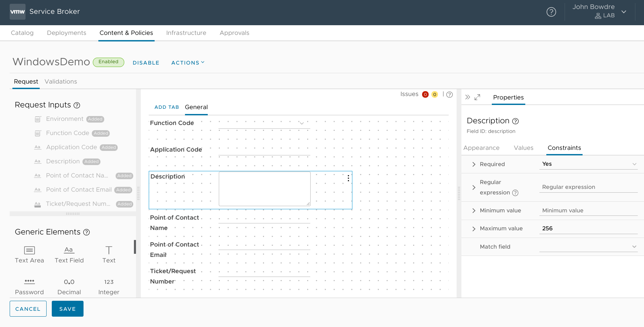Switch to the Values tab
The image size is (644, 327).
(x=524, y=148)
